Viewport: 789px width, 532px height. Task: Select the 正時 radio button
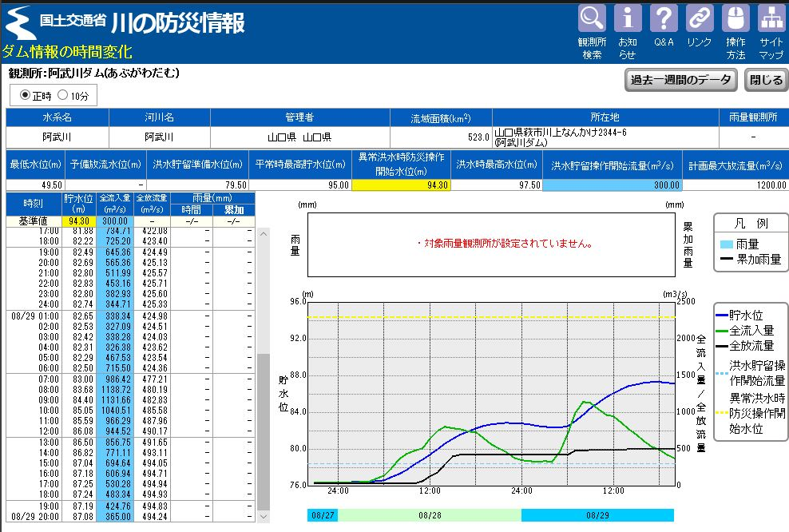pyautogui.click(x=24, y=96)
